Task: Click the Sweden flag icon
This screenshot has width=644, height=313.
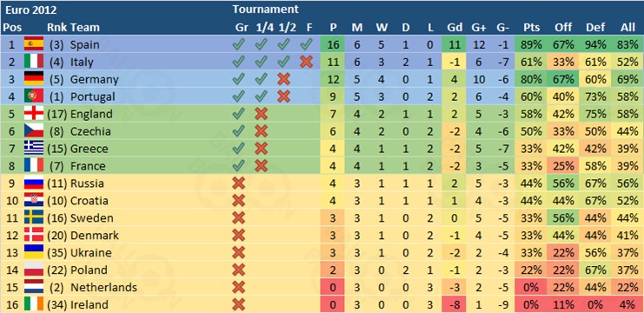Action: click(x=34, y=217)
